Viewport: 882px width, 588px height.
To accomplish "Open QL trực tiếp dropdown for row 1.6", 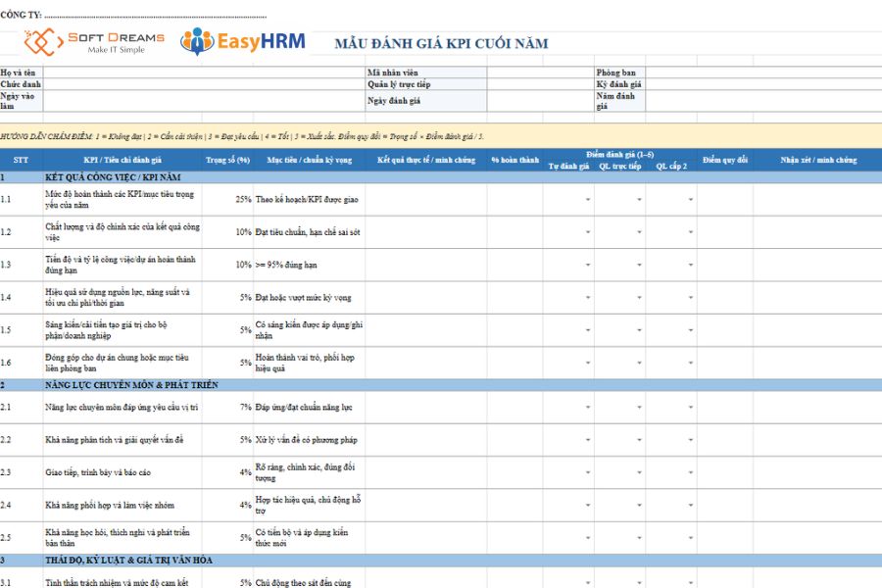I will point(639,363).
